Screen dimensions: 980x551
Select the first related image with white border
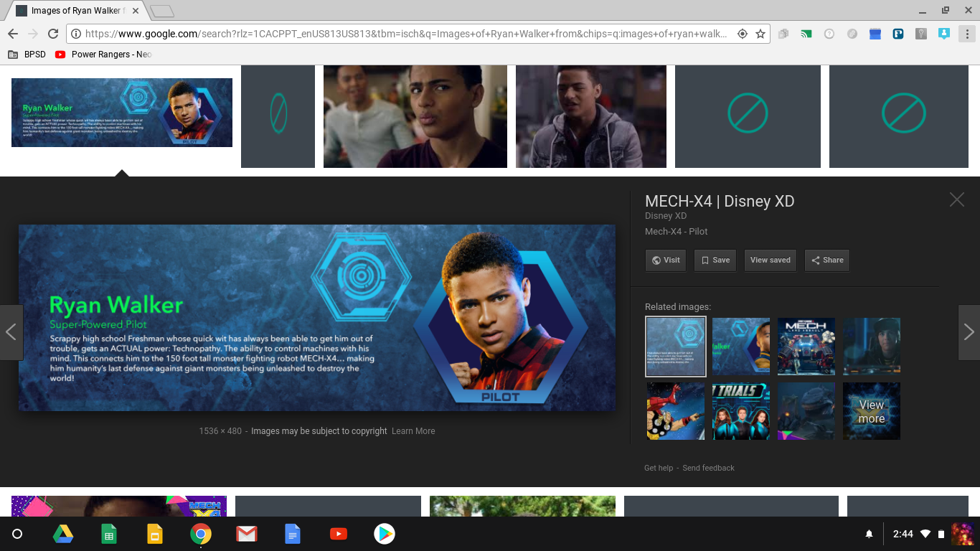click(676, 347)
